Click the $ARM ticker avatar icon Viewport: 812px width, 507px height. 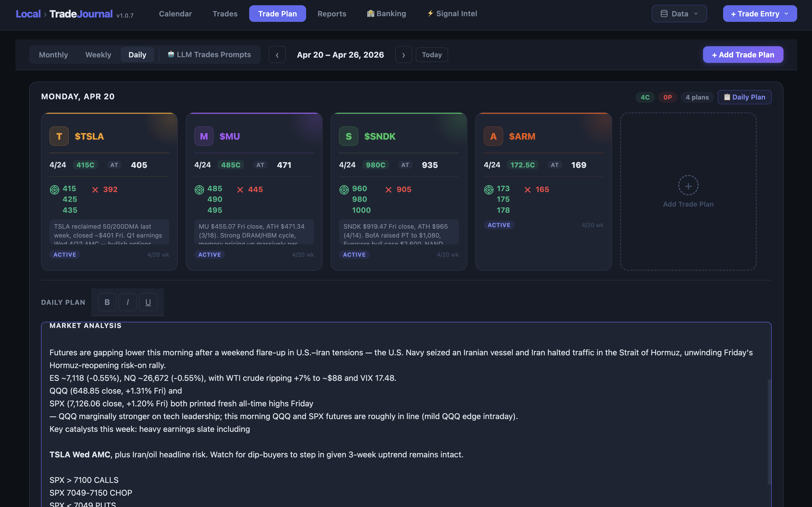pyautogui.click(x=493, y=136)
